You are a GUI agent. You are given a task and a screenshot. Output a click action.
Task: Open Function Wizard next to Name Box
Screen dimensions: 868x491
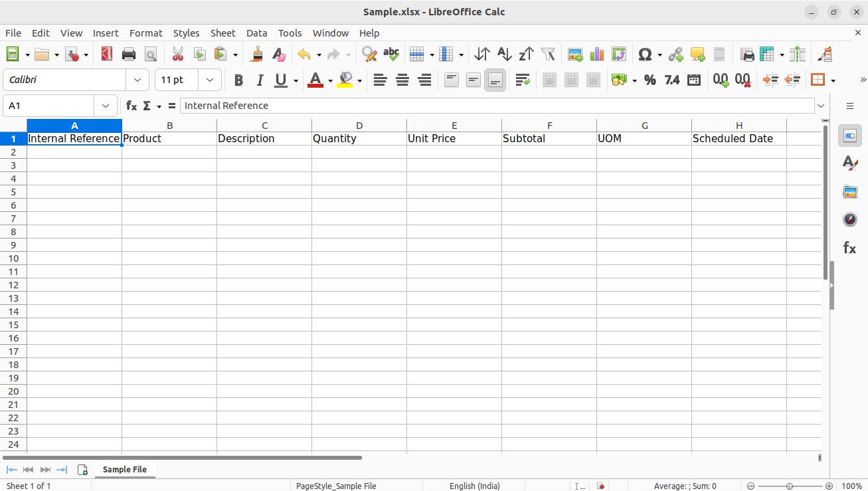coord(131,106)
